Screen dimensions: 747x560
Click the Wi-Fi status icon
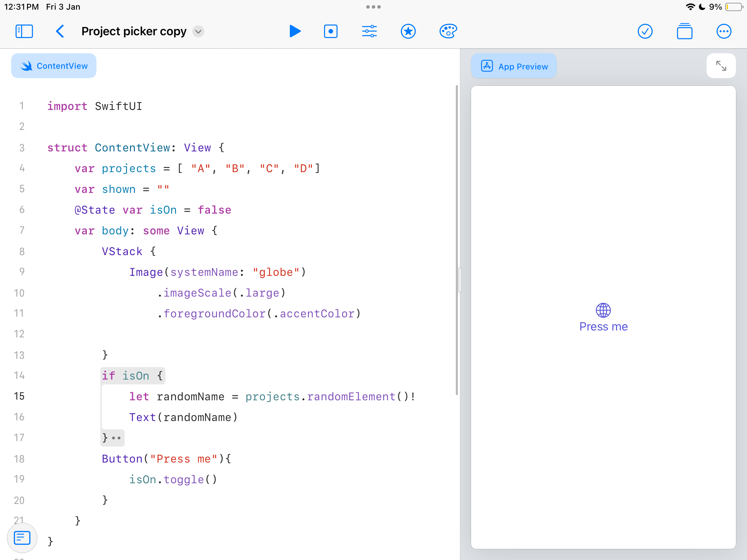(x=690, y=7)
